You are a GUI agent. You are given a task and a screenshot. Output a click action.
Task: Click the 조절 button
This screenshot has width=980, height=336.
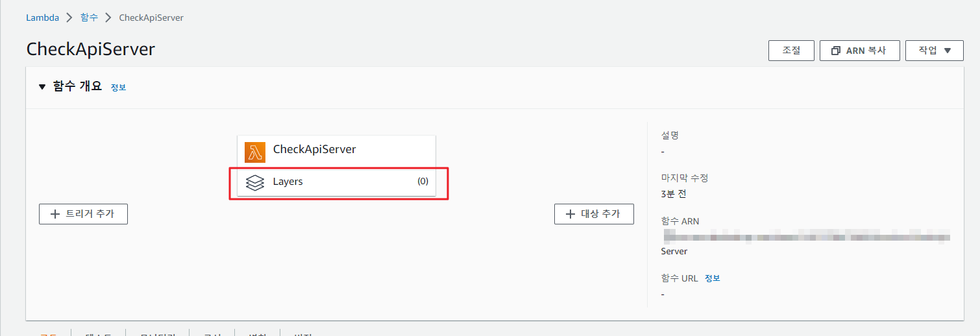coord(791,50)
